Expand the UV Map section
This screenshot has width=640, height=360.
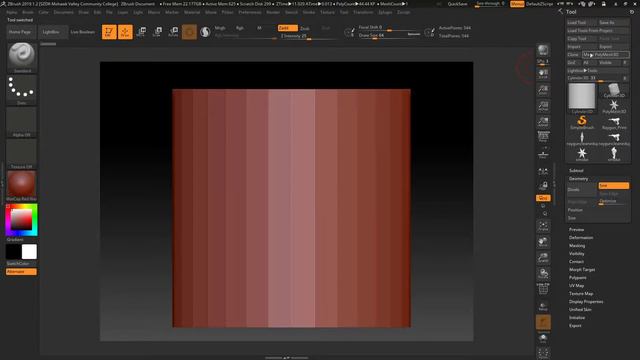pyautogui.click(x=576, y=285)
